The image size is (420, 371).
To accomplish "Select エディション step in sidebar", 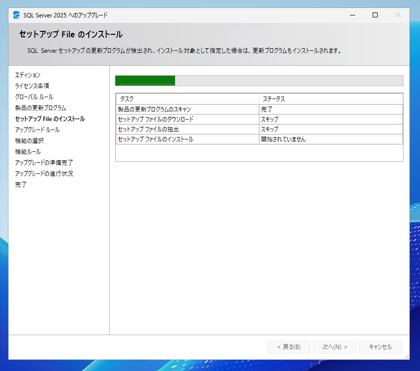I will coord(28,75).
